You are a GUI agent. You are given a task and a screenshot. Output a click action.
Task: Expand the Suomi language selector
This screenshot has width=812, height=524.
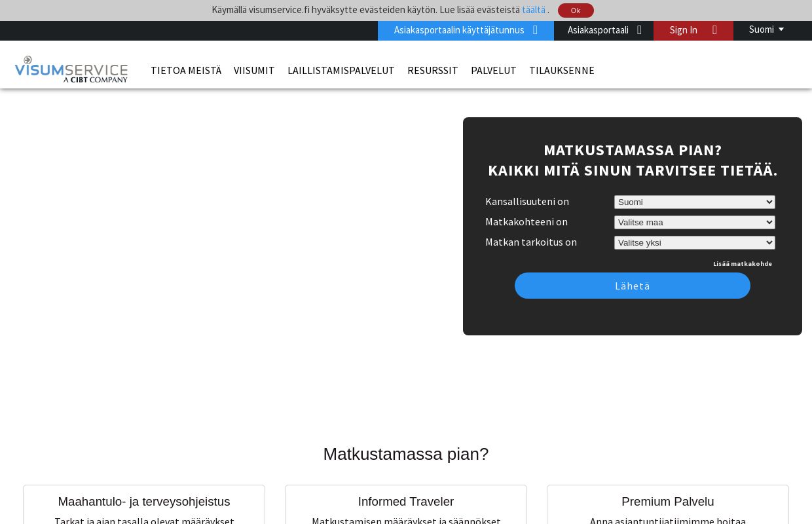coord(766,29)
